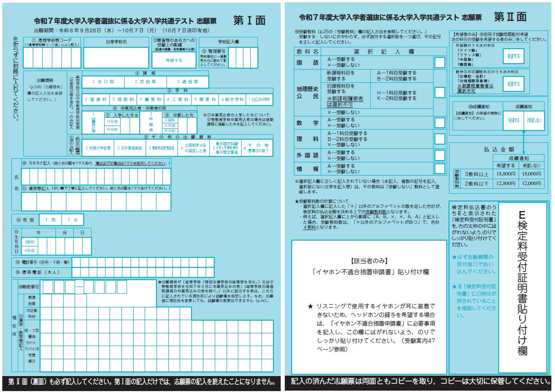Image resolution: width=555 pixels, height=392 pixels.
Task: Choose 4 工業科 under 学科
Action: (177, 99)
